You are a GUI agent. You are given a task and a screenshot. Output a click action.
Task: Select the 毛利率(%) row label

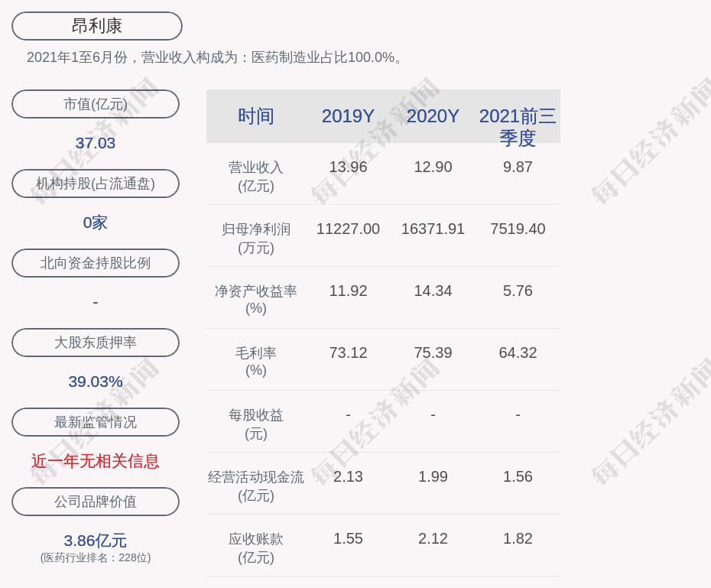point(255,362)
